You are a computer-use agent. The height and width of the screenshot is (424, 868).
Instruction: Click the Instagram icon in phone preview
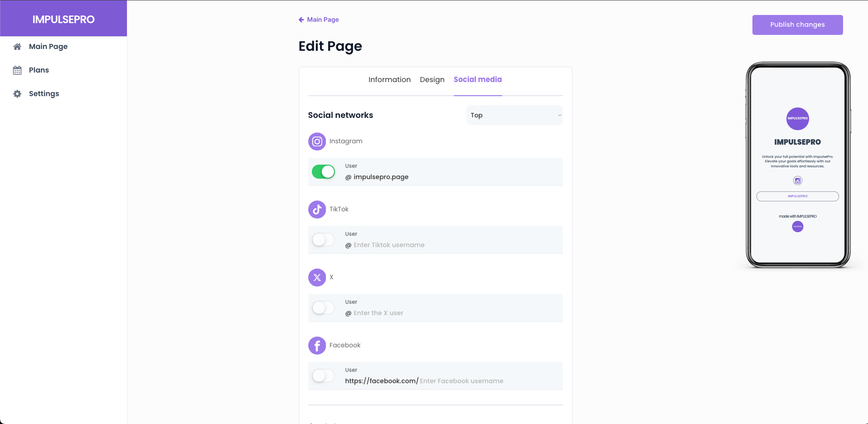[x=798, y=180]
